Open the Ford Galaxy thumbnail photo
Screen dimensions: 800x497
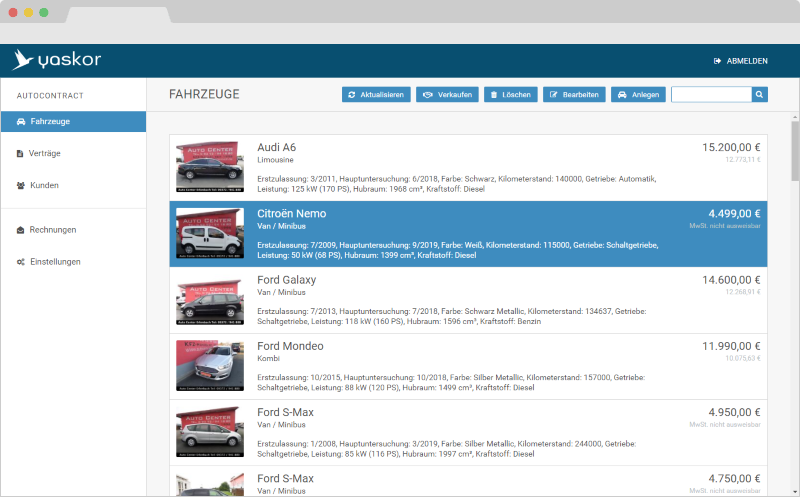click(x=210, y=300)
